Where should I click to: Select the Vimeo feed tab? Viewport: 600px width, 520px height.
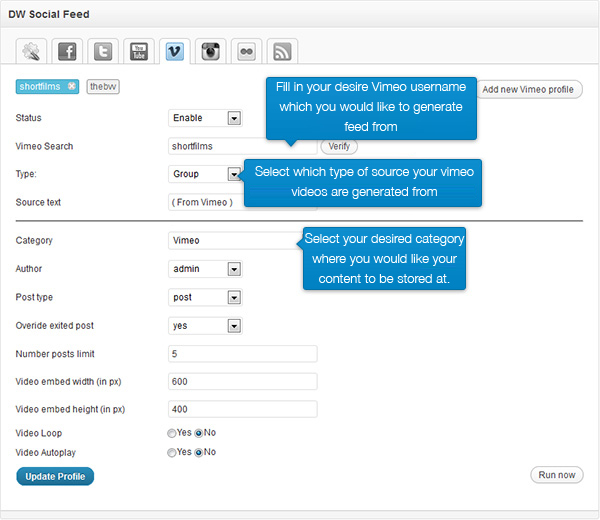175,51
